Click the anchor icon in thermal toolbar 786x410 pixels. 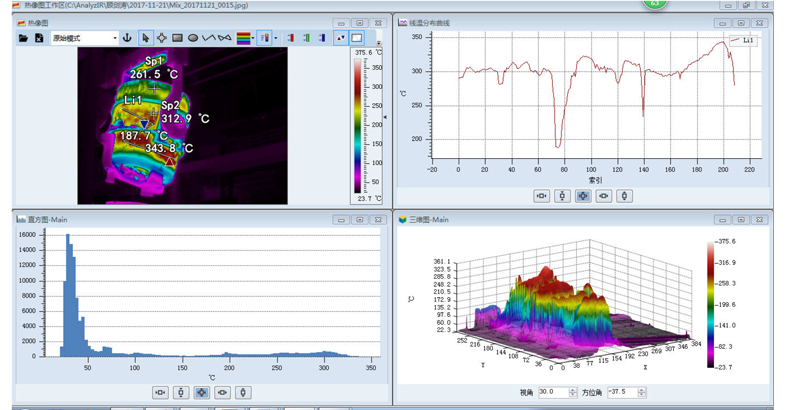point(126,38)
